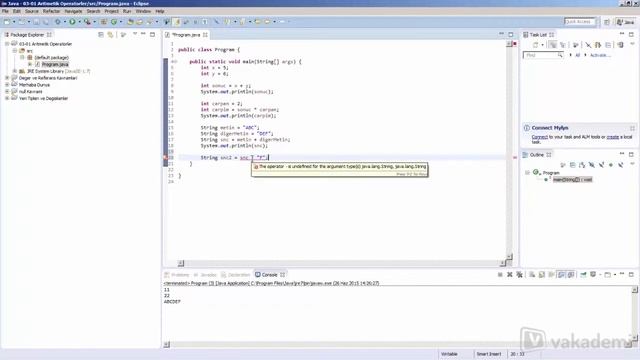Click Link with Editor icon in Package Explorer
This screenshot has height=360, width=640.
[x=110, y=35]
